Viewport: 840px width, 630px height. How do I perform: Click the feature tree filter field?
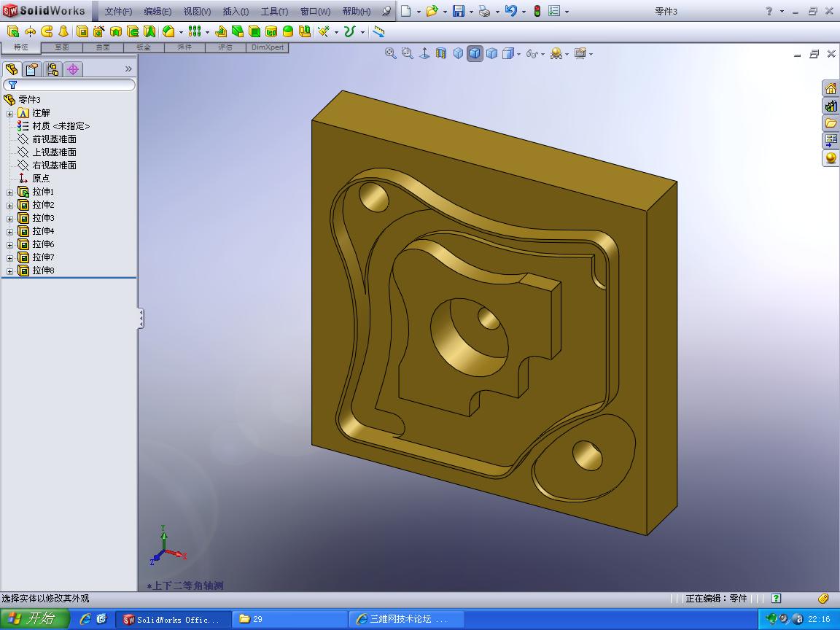coord(69,85)
